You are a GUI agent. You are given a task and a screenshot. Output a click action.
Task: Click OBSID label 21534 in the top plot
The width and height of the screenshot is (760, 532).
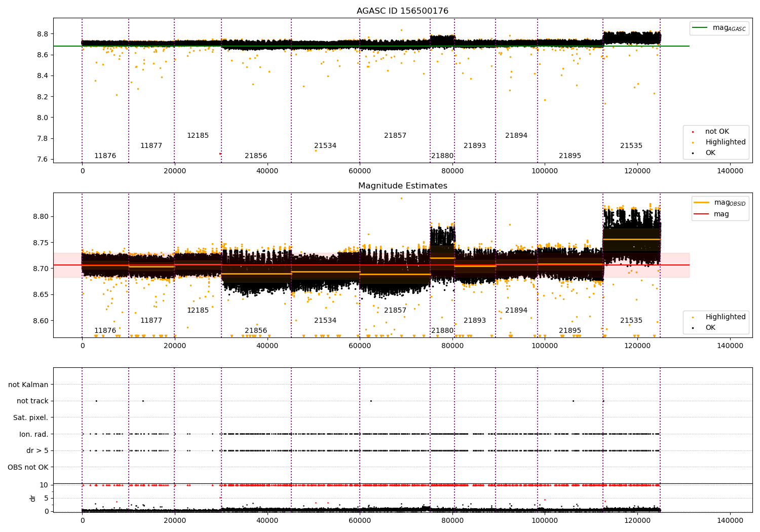coord(325,146)
